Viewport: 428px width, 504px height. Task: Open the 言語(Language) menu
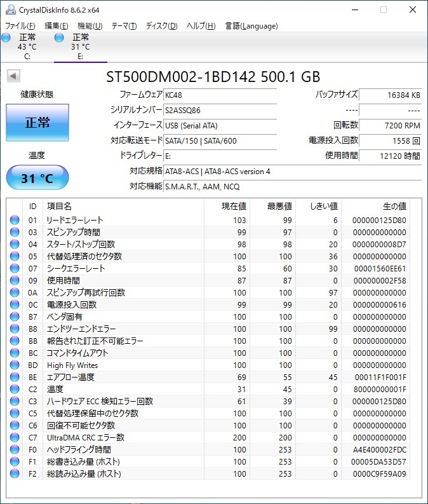point(251,26)
